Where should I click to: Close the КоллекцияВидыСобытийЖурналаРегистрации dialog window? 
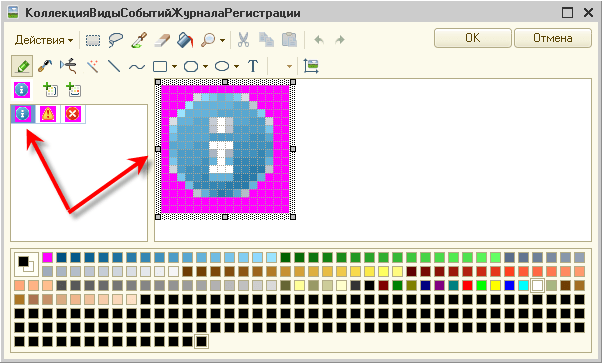(x=588, y=13)
